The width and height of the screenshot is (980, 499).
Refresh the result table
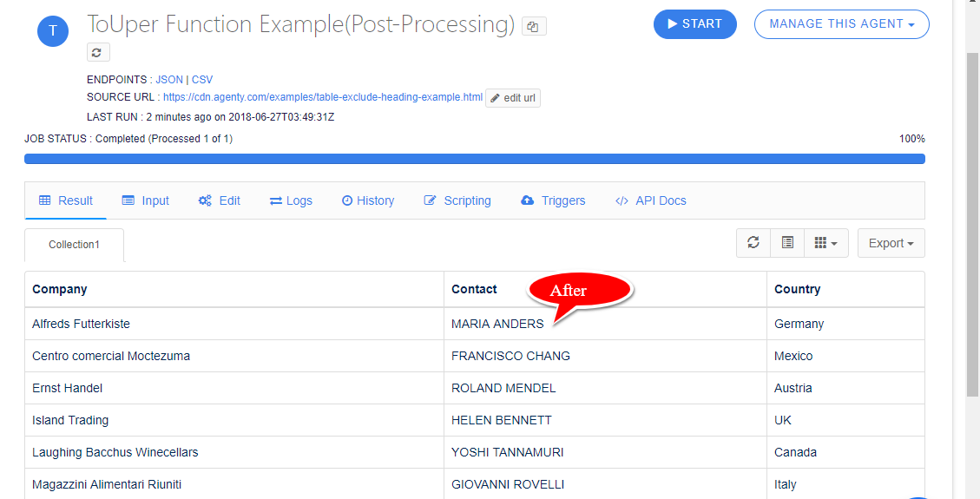coord(753,243)
